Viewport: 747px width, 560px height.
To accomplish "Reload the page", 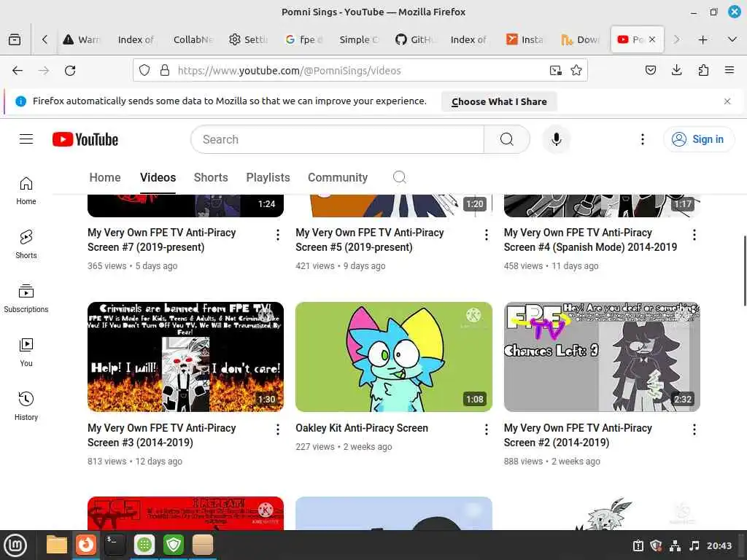I will (x=70, y=71).
